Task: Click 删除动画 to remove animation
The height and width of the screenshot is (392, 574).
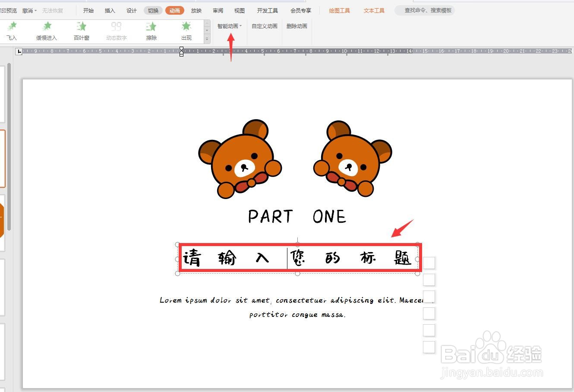Action: [297, 26]
